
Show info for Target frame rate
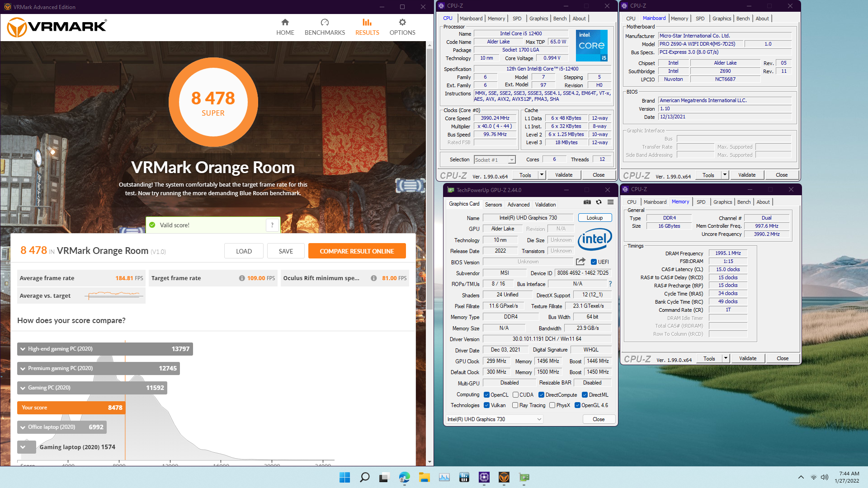coord(242,278)
